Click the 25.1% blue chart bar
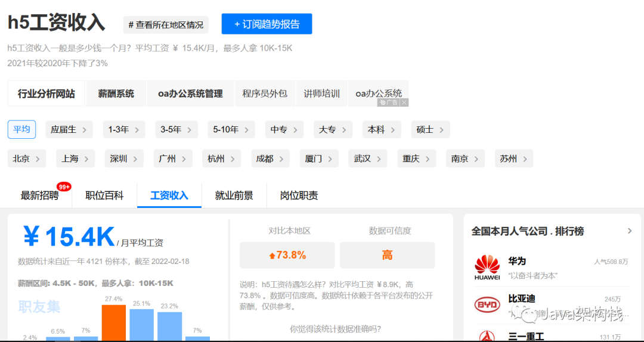Screen dimensions: 644x342 pyautogui.click(x=142, y=325)
